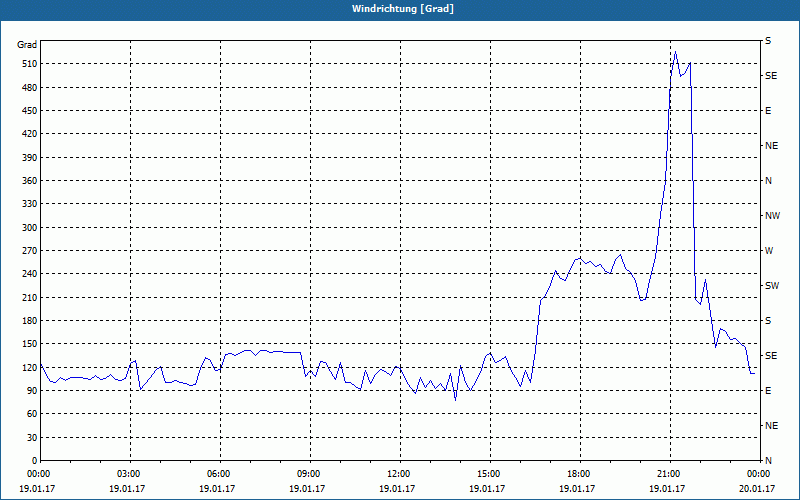Select the y-axis value 390
The height and width of the screenshot is (500, 800).
(30, 158)
